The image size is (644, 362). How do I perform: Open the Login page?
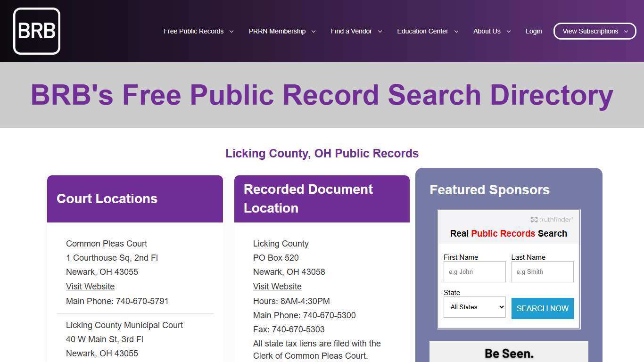click(534, 31)
